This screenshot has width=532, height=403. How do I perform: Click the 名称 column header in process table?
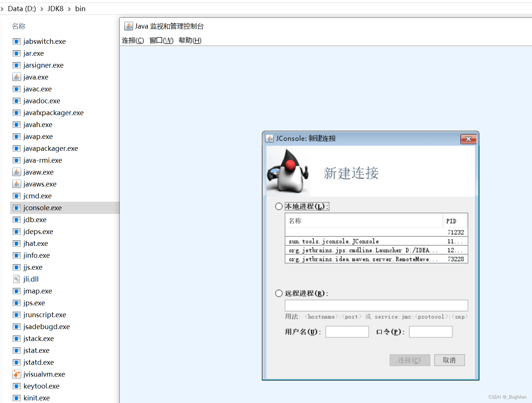[364, 221]
